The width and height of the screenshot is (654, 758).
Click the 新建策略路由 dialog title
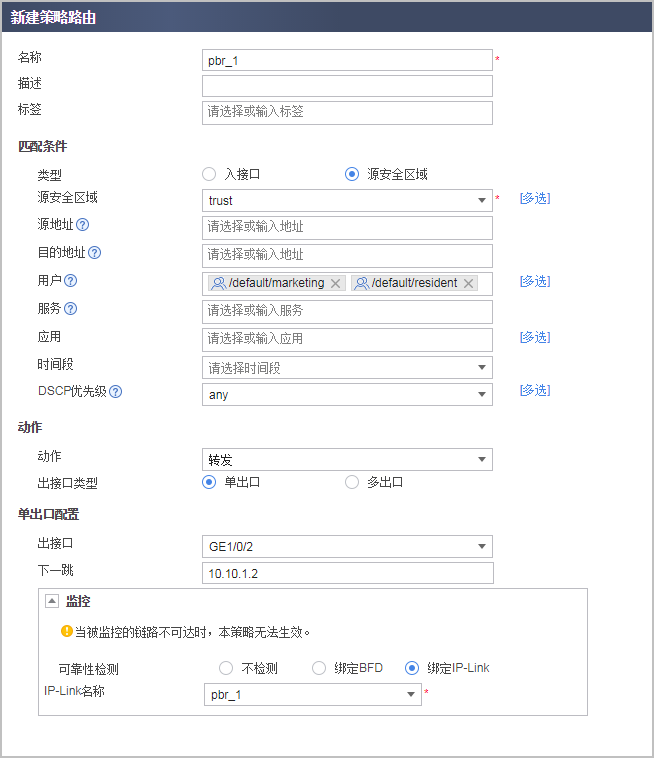(53, 17)
